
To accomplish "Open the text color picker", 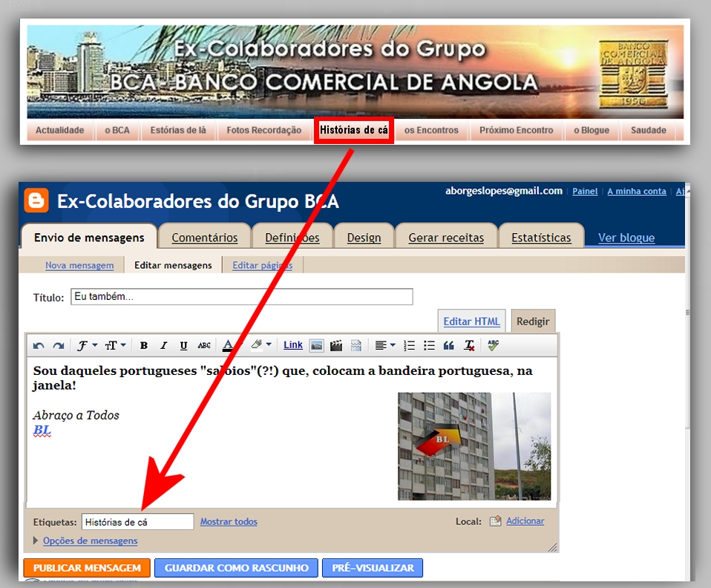I will click(228, 346).
